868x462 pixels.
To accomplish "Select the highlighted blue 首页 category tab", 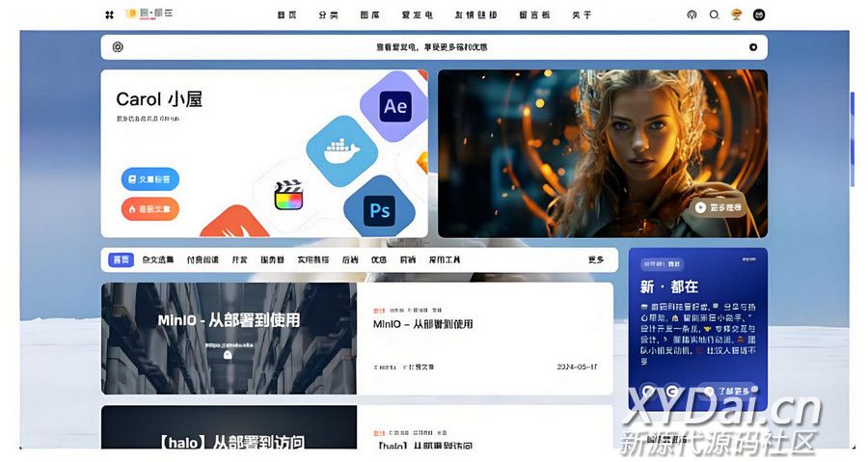I will point(121,260).
